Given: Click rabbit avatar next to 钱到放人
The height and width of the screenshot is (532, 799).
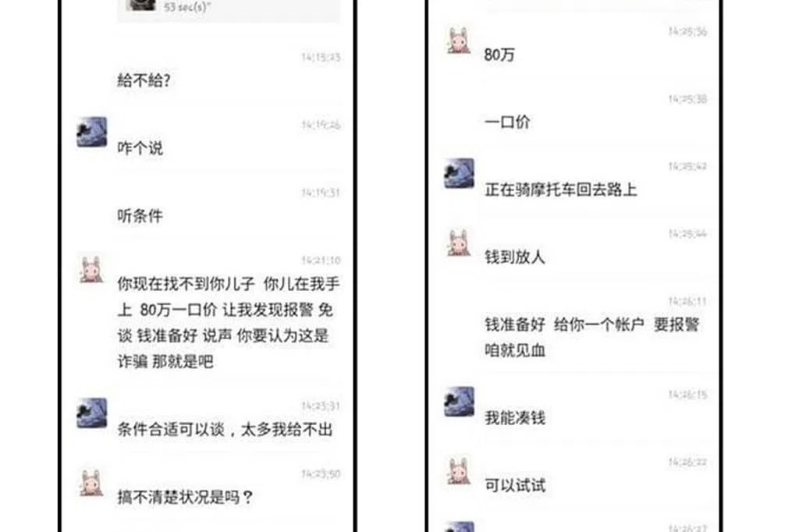Looking at the screenshot, I should [x=459, y=243].
